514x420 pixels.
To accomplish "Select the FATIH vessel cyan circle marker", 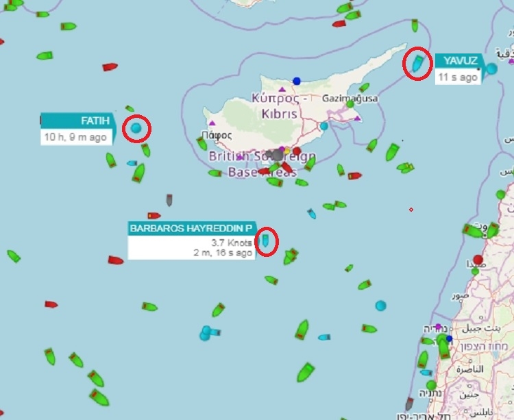I will point(136,127).
